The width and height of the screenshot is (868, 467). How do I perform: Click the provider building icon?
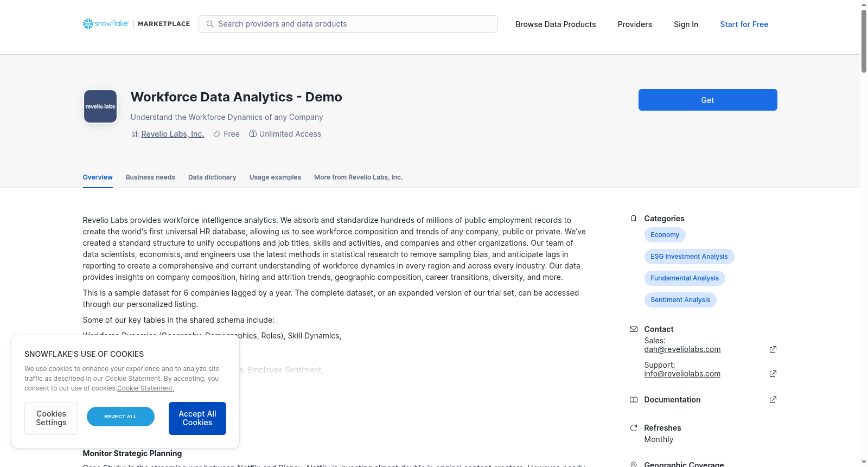point(135,134)
